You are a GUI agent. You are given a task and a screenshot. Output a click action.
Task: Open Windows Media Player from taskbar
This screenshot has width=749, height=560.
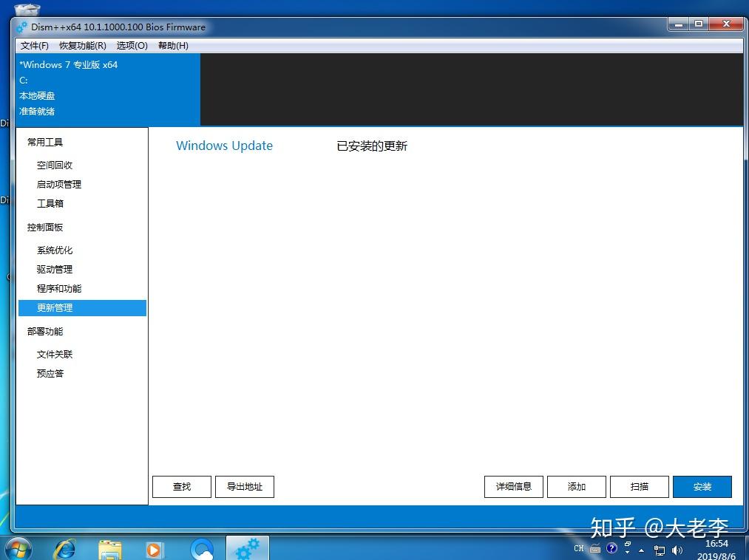pos(154,550)
